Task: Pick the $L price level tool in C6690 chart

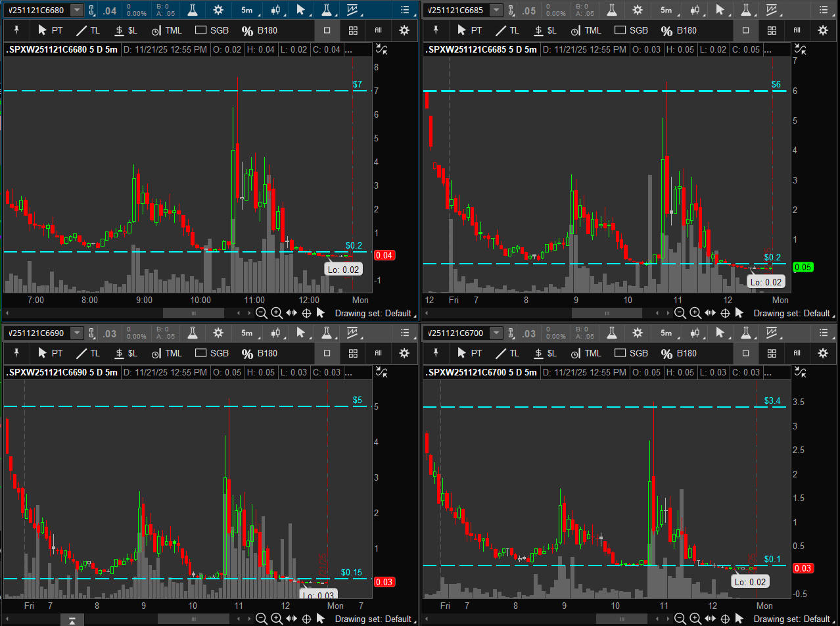Action: pyautogui.click(x=126, y=353)
